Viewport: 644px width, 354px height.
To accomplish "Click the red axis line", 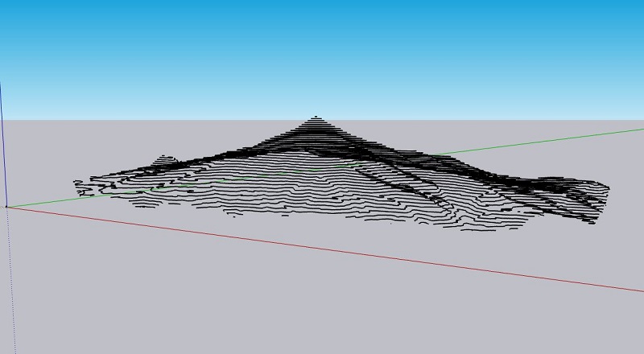I will coord(324,249).
